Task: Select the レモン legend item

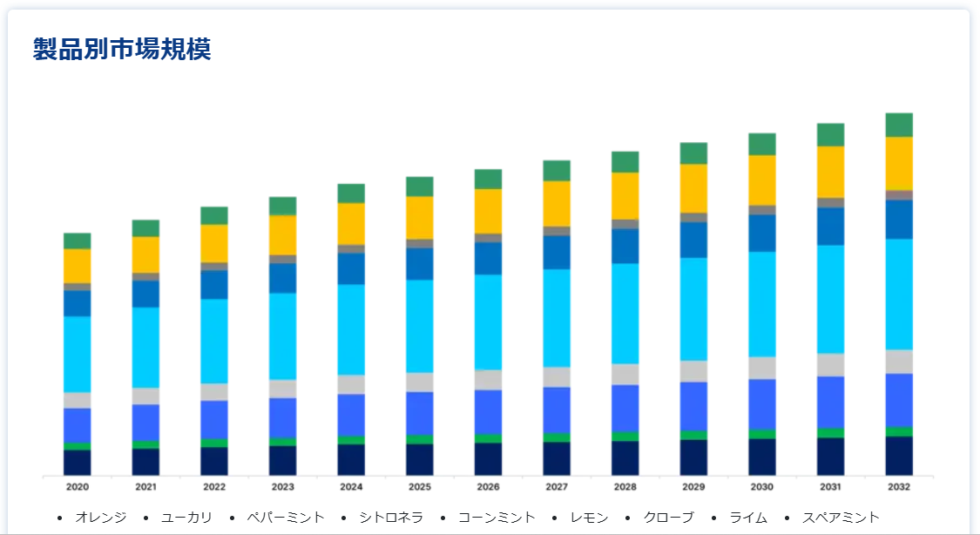Action: 589,518
